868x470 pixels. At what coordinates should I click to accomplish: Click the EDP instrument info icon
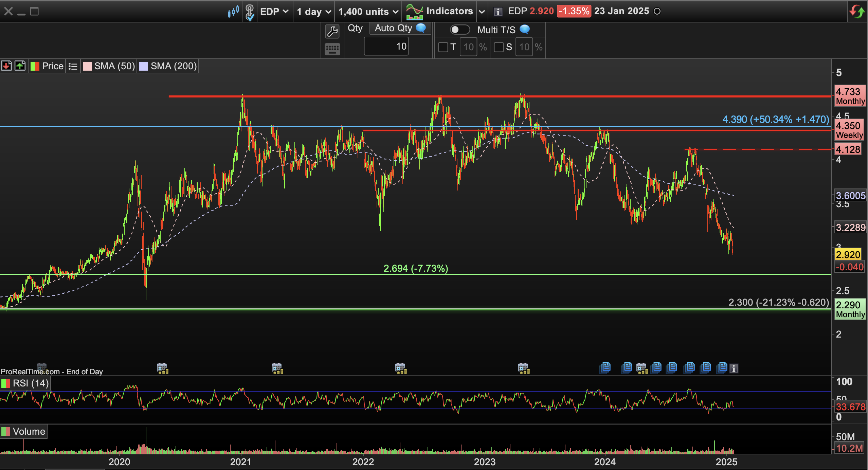click(x=498, y=12)
